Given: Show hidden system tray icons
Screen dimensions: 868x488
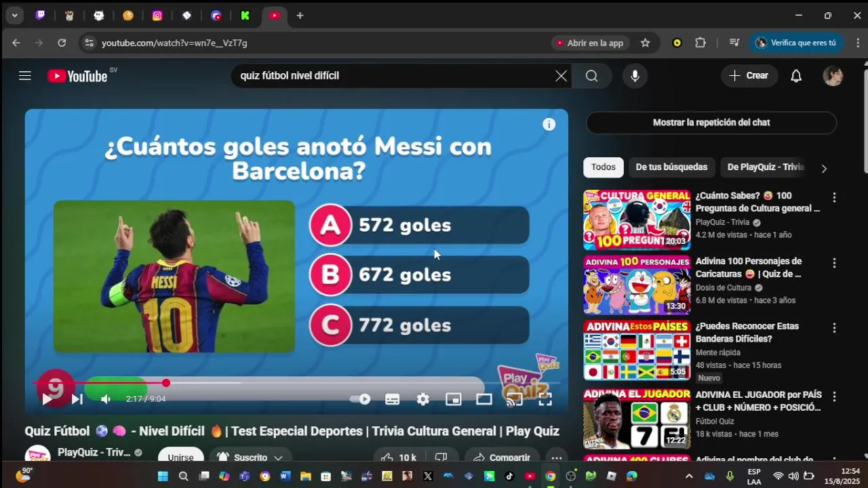Looking at the screenshot, I should pos(689,476).
